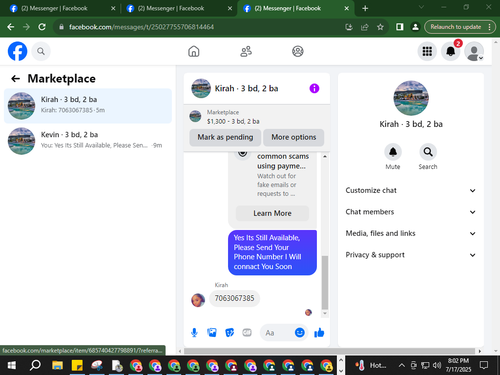
Task: Click the 7063067385 message bubble
Action: pyautogui.click(x=234, y=298)
